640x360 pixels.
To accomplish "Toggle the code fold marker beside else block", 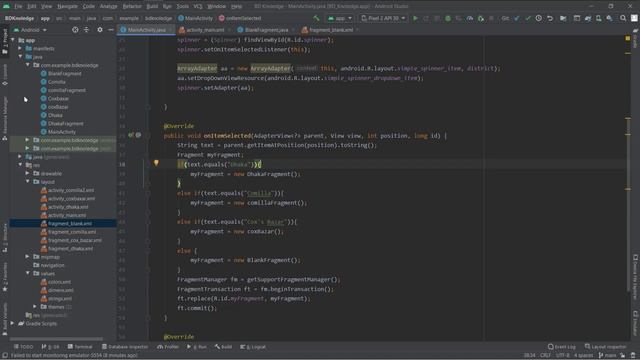I will pos(148,250).
